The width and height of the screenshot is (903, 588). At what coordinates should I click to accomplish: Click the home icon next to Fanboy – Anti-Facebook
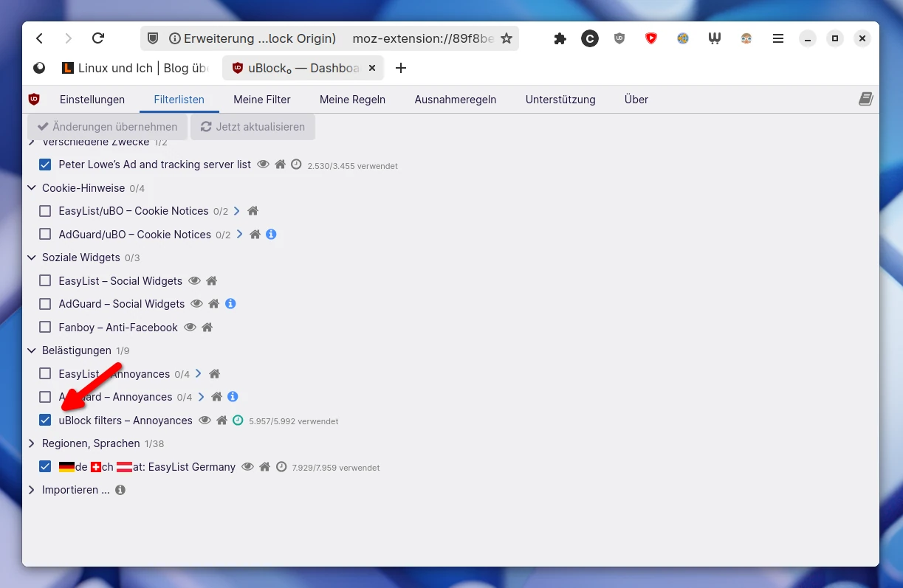coord(207,327)
